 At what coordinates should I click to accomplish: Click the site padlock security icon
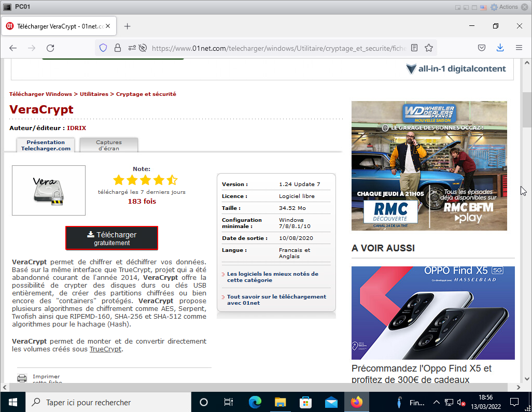coord(118,48)
